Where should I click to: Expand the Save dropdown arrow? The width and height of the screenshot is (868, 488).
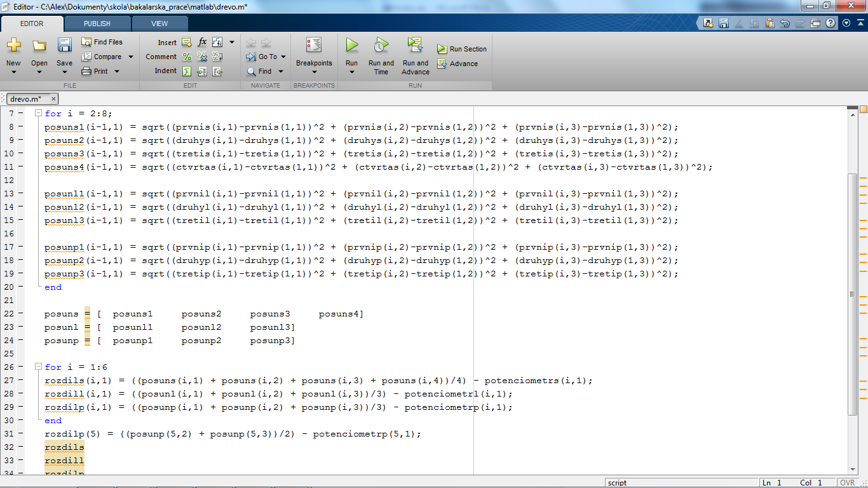pos(64,72)
